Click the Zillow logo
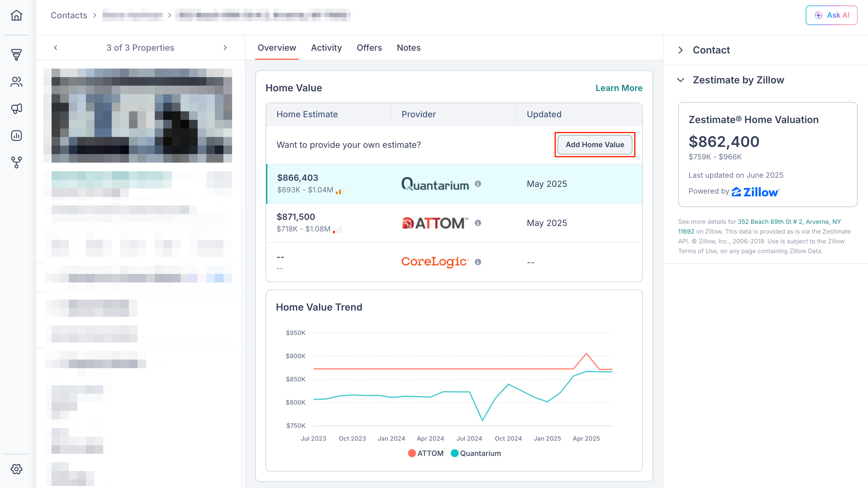The image size is (868, 488). pos(755,192)
